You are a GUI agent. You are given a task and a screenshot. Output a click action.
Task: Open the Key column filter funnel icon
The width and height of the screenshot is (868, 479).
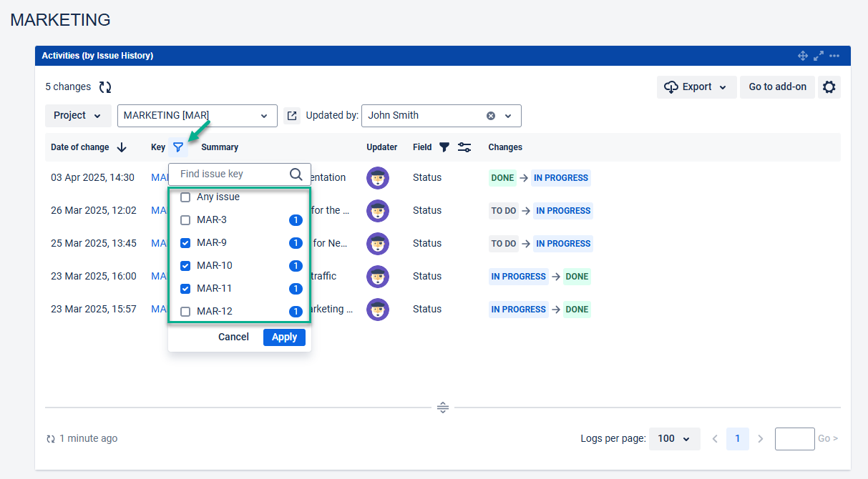tap(178, 147)
